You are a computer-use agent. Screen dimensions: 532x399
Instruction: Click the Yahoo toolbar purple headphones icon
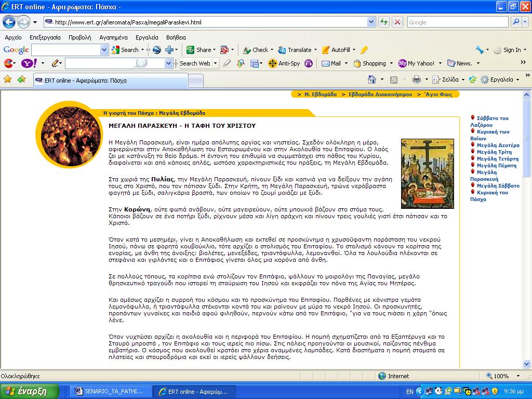click(309, 63)
